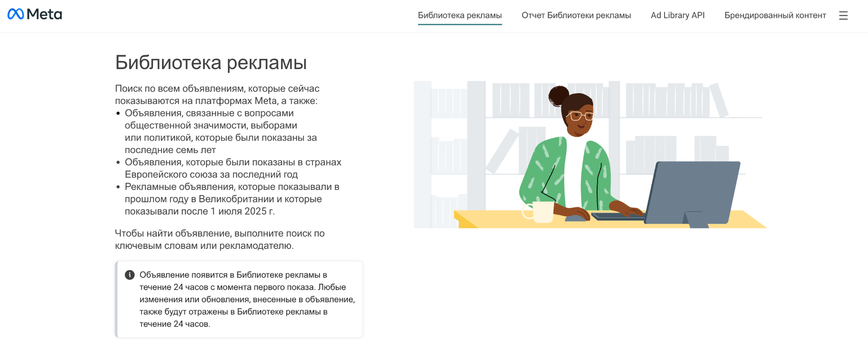The width and height of the screenshot is (868, 354).
Task: Click text "Поиск по всем объявлениям, которые сейчас"
Action: (217, 89)
